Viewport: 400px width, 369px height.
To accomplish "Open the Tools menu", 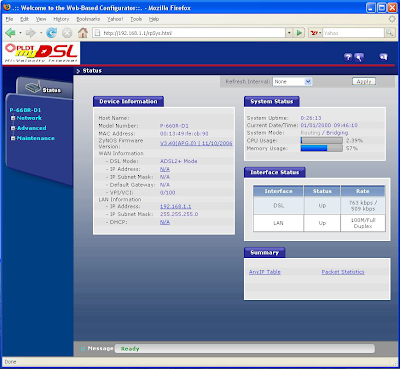I will (x=136, y=19).
